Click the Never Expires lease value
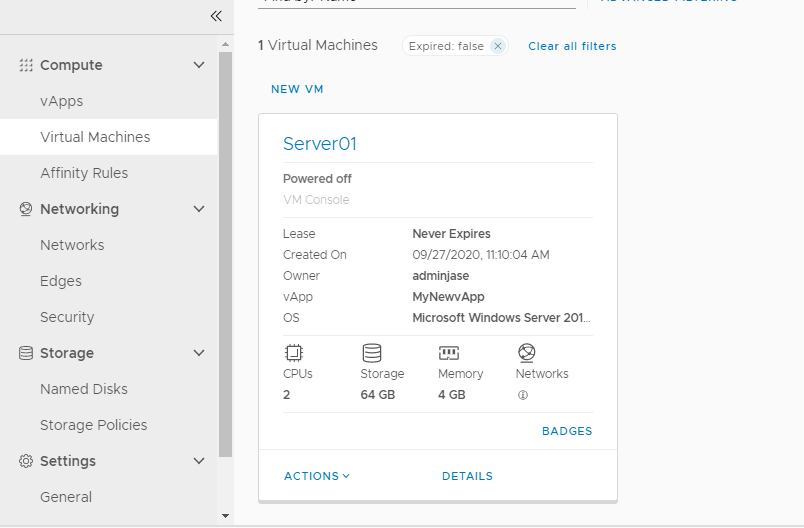 tap(451, 234)
